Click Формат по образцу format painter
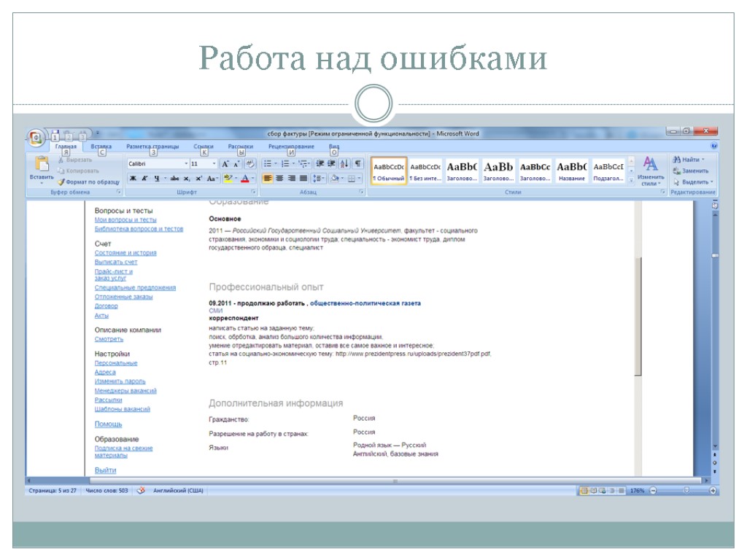The height and width of the screenshot is (560, 747). point(88,182)
